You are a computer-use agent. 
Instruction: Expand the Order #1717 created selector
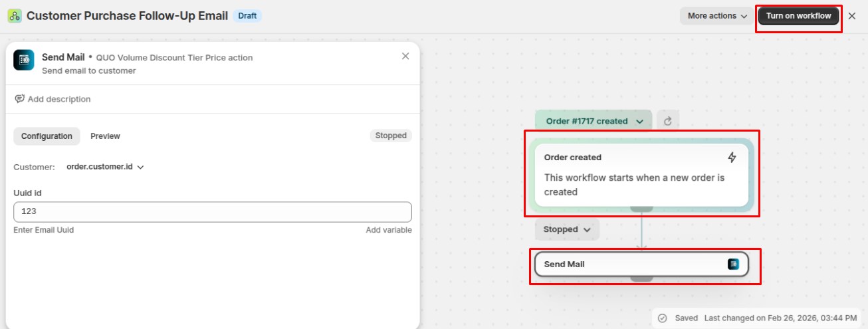pyautogui.click(x=594, y=121)
